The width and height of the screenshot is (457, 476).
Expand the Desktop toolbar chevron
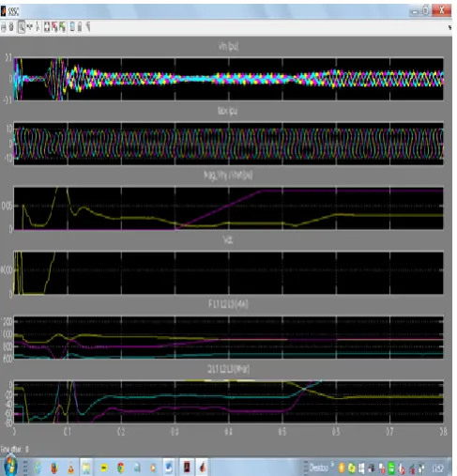point(333,463)
